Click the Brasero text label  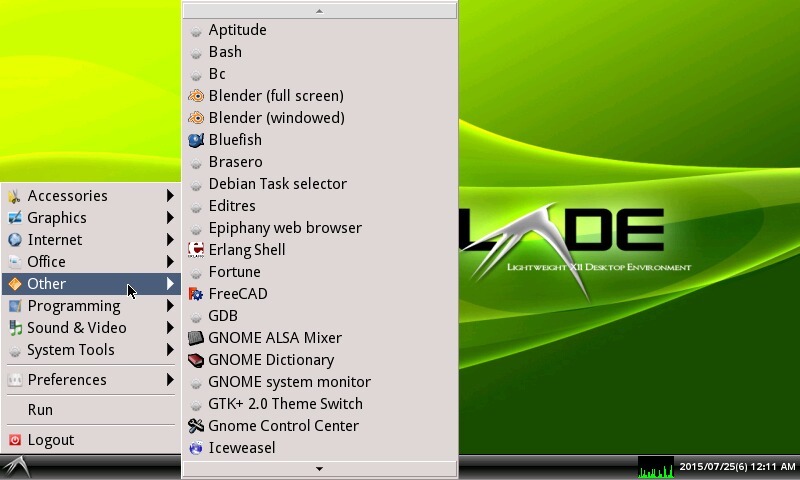point(236,162)
